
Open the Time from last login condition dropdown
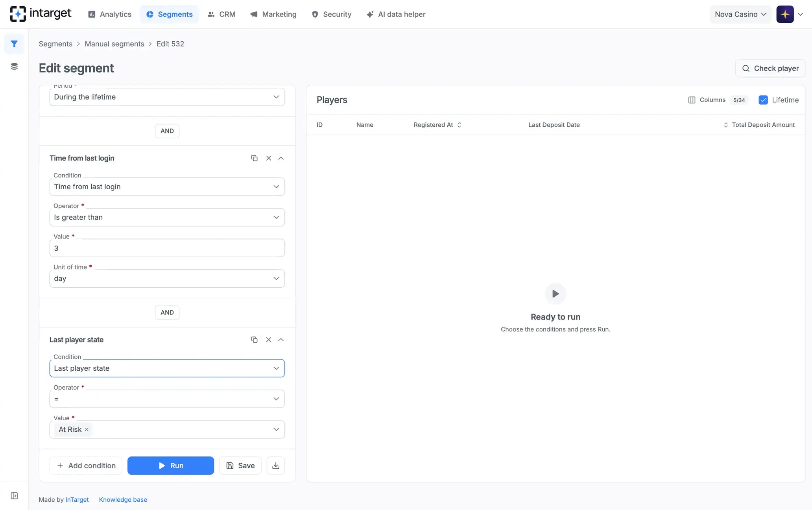coord(167,187)
